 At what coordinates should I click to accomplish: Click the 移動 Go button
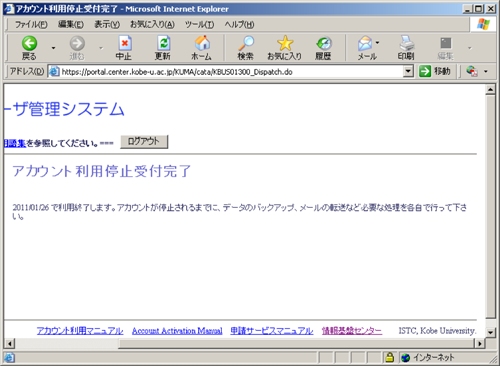435,71
